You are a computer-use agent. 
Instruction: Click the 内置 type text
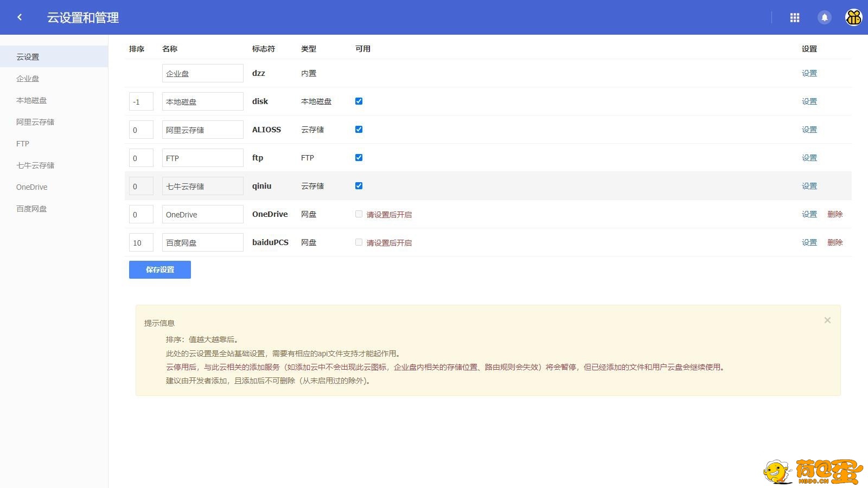click(x=309, y=73)
